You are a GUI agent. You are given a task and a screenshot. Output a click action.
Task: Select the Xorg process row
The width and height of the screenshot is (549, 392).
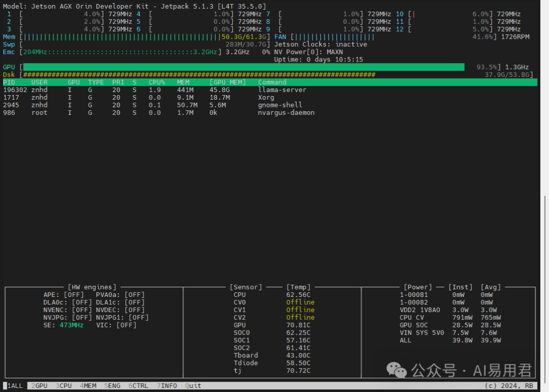coord(266,98)
